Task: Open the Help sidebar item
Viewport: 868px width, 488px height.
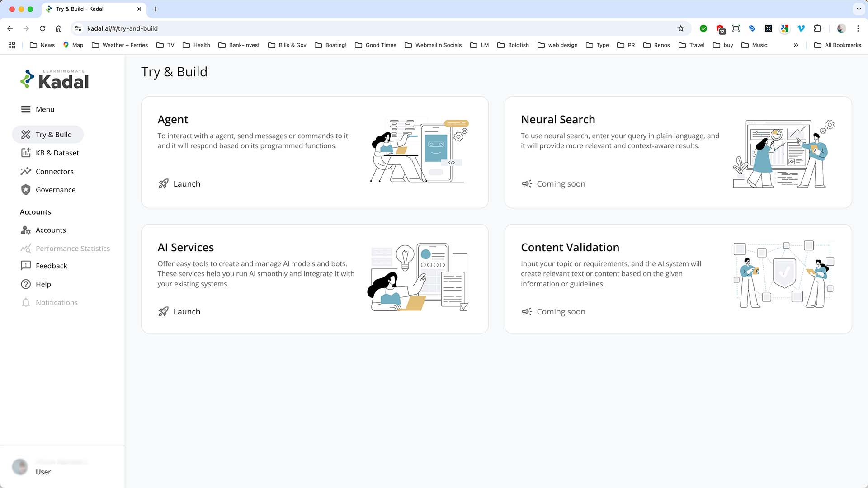Action: (43, 284)
